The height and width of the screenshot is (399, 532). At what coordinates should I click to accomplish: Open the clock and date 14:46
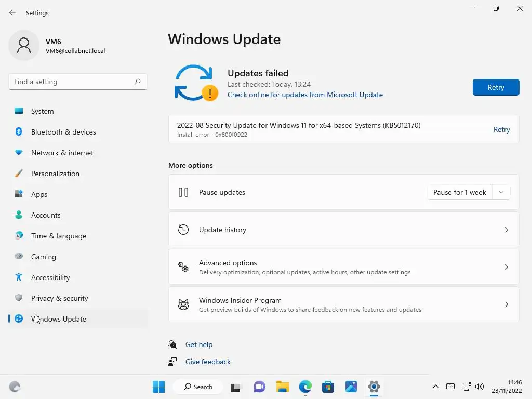coord(507,387)
